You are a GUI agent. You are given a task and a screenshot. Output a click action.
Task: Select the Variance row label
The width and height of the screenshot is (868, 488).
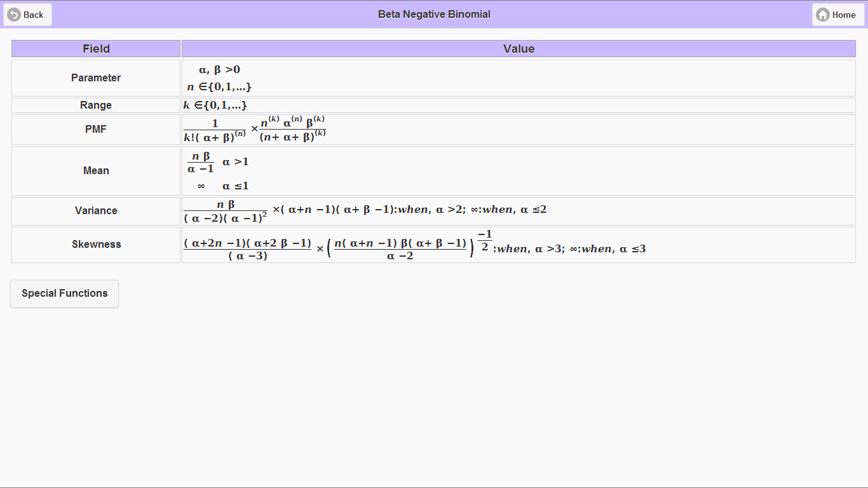click(x=95, y=210)
